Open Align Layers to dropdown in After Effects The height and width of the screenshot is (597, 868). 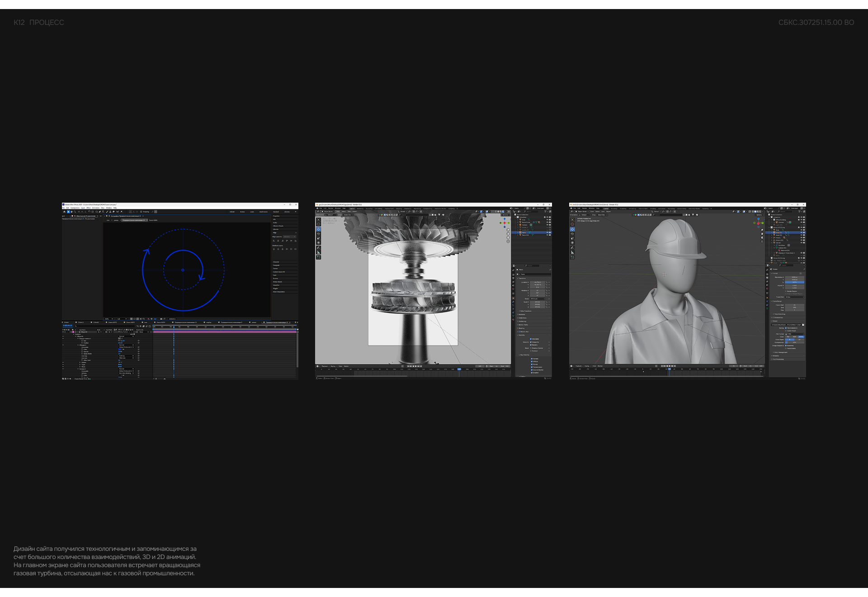(x=289, y=237)
